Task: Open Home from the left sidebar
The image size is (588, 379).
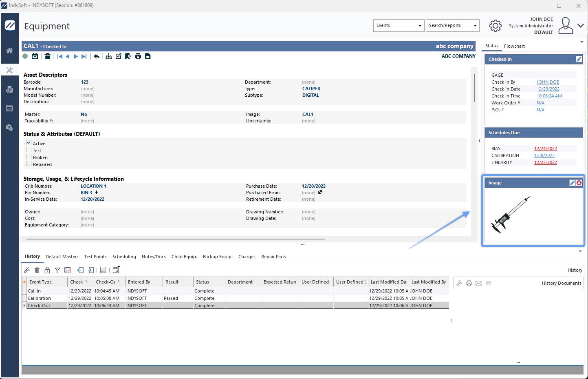Action: tap(9, 51)
